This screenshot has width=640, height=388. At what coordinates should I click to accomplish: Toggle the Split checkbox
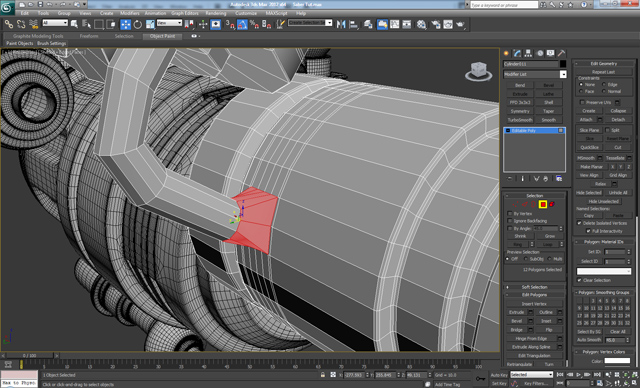pos(607,130)
